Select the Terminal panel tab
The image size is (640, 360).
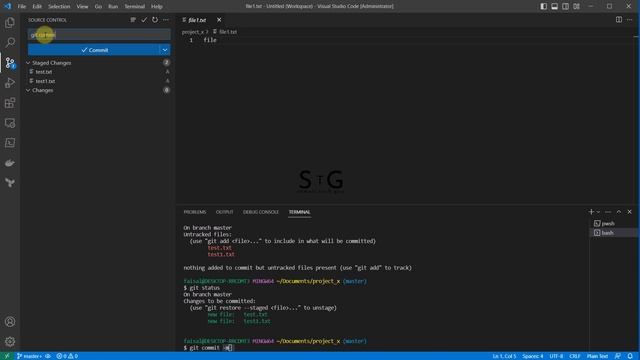[x=300, y=212]
